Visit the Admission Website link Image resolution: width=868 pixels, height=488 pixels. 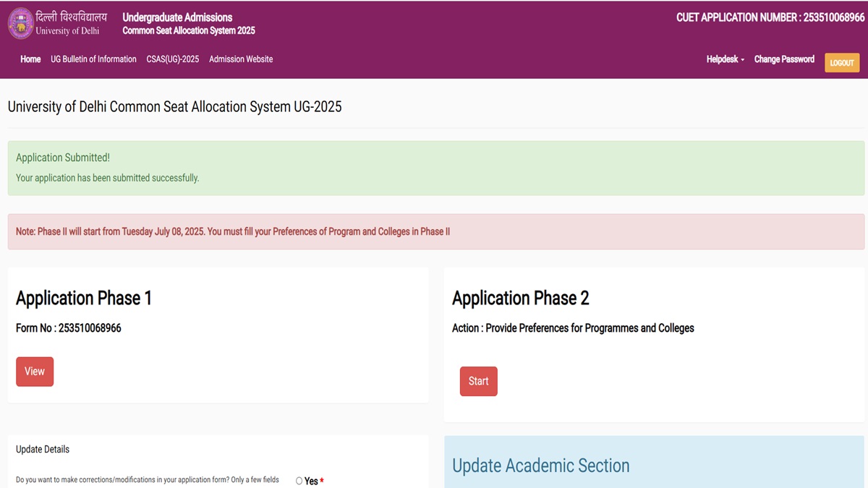[x=241, y=59]
